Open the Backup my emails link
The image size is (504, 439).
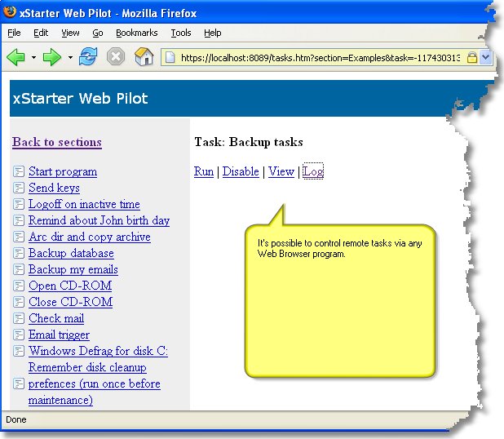coord(73,269)
